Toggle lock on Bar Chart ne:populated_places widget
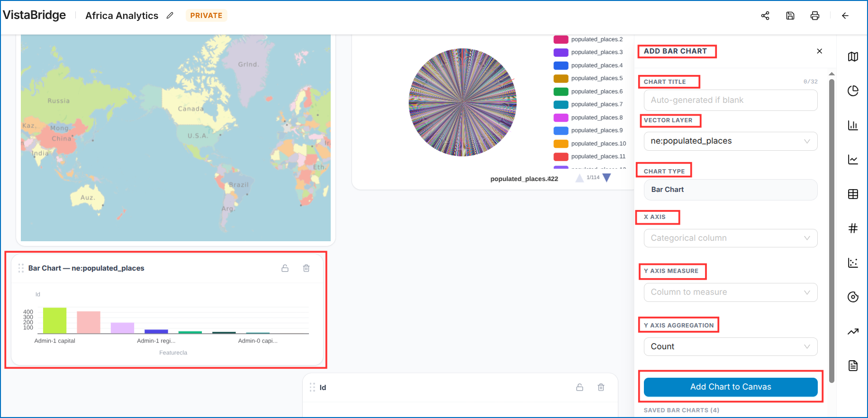This screenshot has height=418, width=868. pos(285,268)
